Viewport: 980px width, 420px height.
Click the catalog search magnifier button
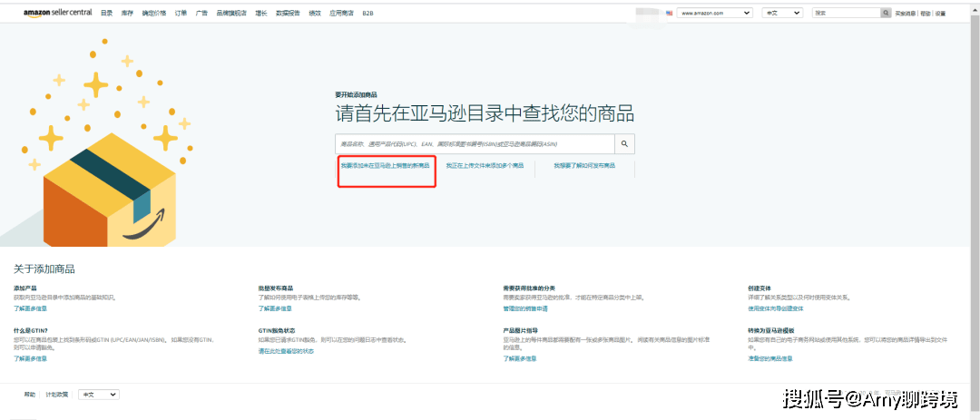tap(624, 143)
